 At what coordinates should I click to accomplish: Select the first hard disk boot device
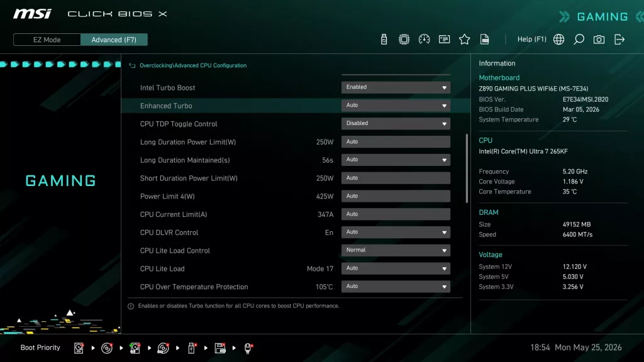click(79, 348)
